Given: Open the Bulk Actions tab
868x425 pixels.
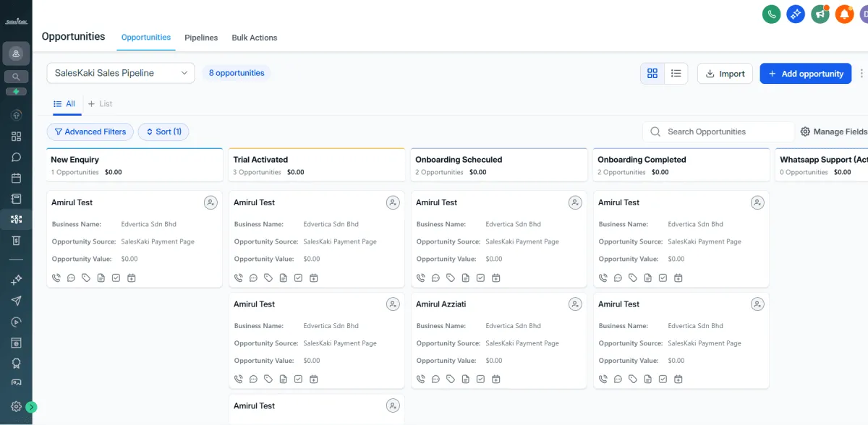Looking at the screenshot, I should click(254, 38).
